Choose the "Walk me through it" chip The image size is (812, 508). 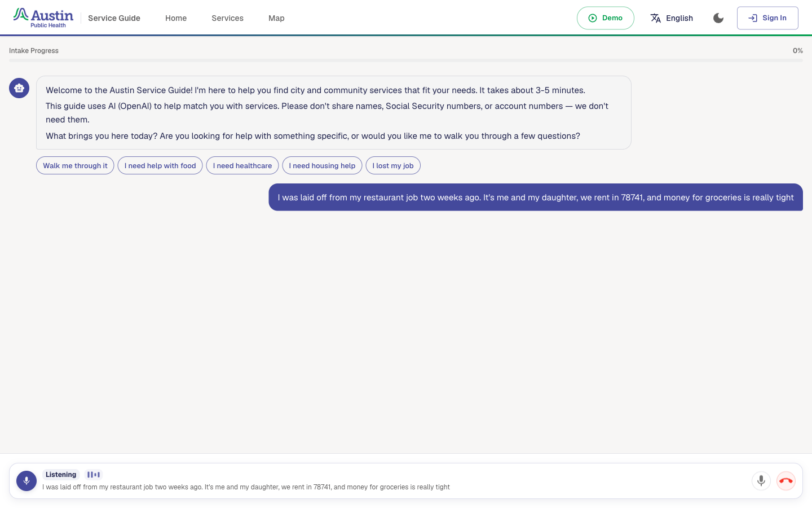pos(75,165)
